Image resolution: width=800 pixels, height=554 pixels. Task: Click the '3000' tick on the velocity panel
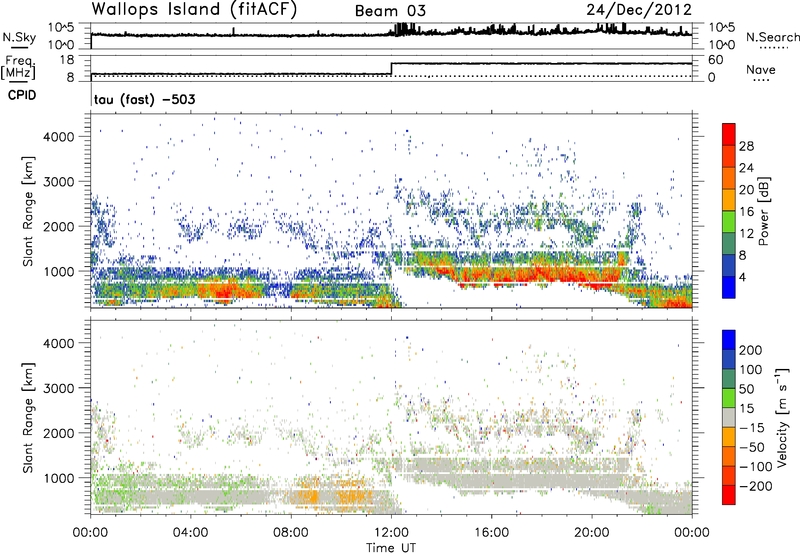(x=58, y=388)
